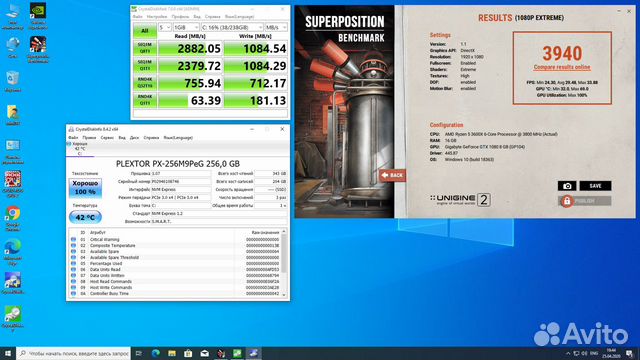Click SMART list scrollbar down arrow
This screenshot has width=640, height=360.
pos(284,294)
